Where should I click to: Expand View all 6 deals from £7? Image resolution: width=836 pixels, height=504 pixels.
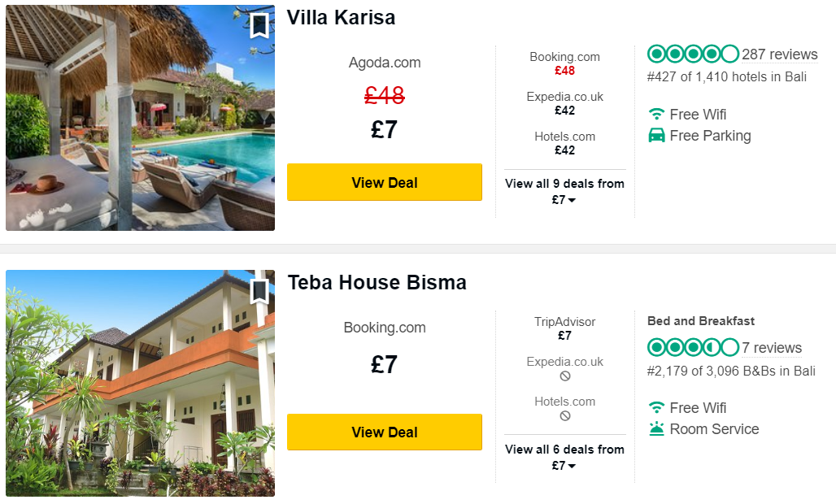pos(564,457)
